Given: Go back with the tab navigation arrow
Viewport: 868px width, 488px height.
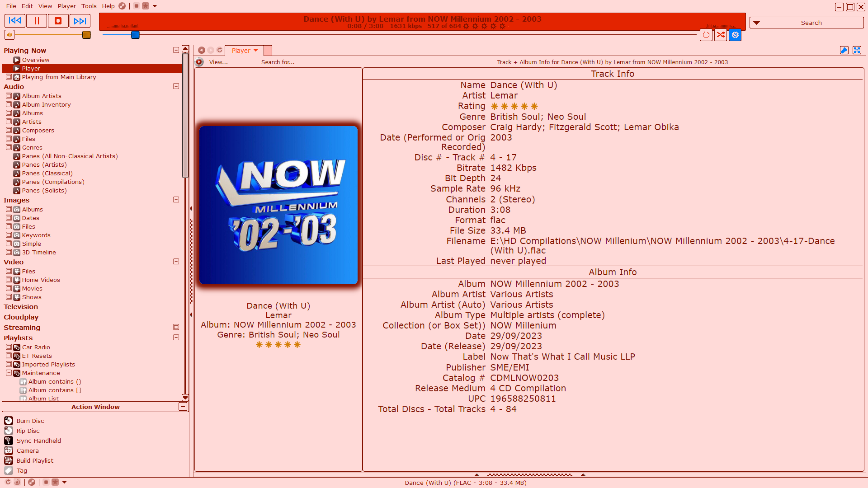Looking at the screenshot, I should (x=202, y=50).
